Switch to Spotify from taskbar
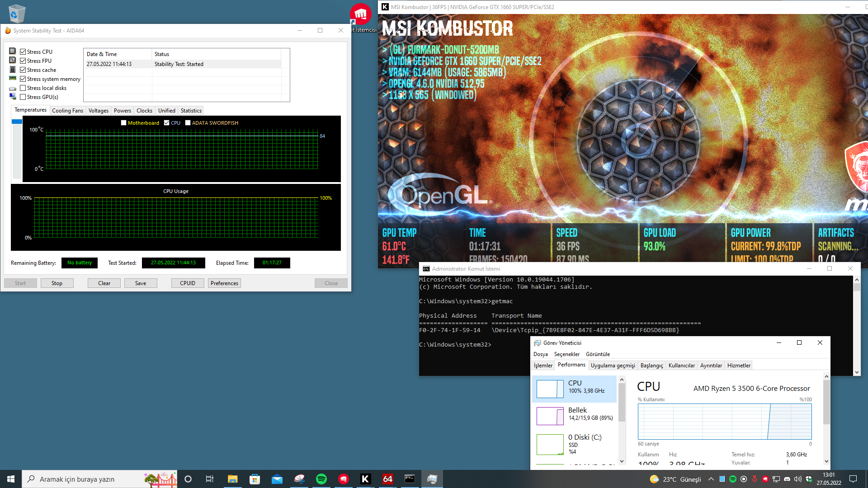Image resolution: width=868 pixels, height=488 pixels. coord(321,479)
